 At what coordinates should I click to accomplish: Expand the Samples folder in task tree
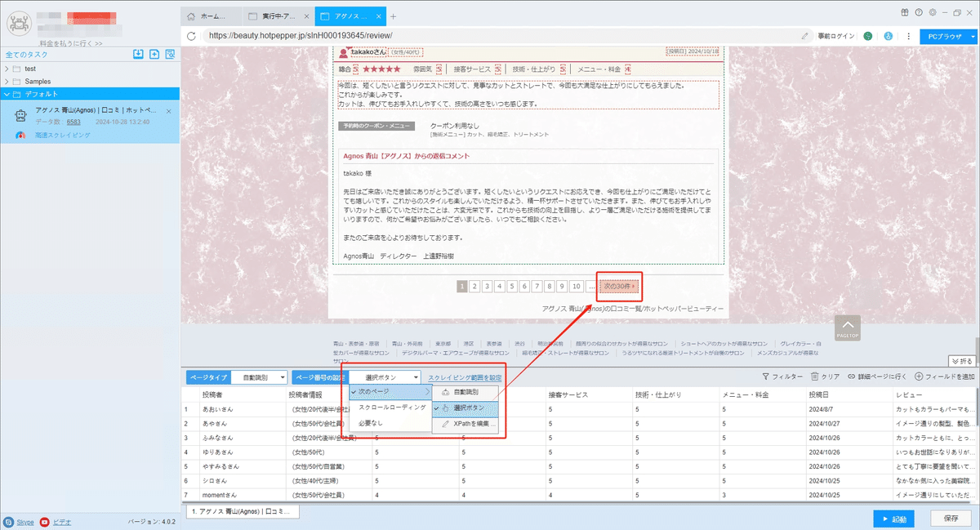click(x=7, y=82)
